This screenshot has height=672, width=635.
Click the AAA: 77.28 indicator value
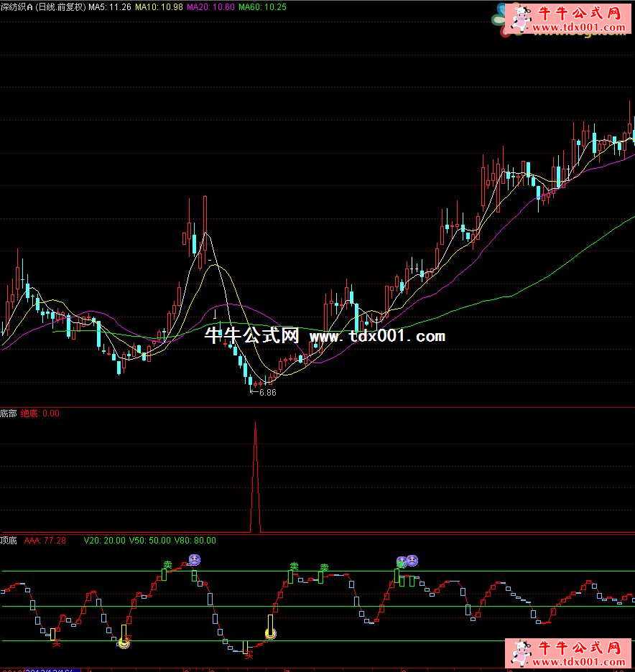click(45, 541)
